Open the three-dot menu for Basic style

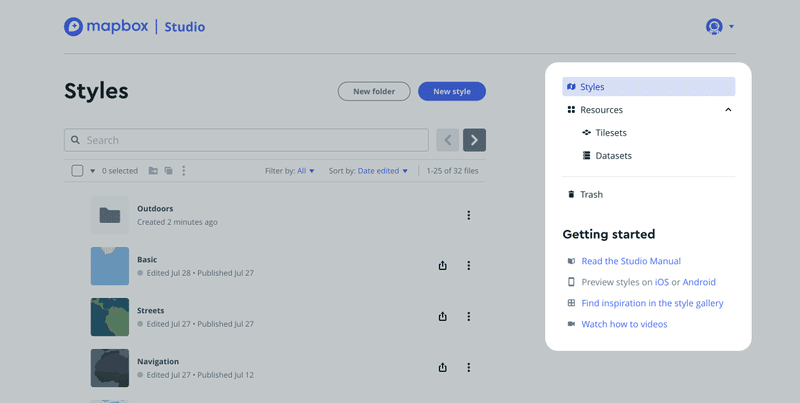click(x=468, y=265)
